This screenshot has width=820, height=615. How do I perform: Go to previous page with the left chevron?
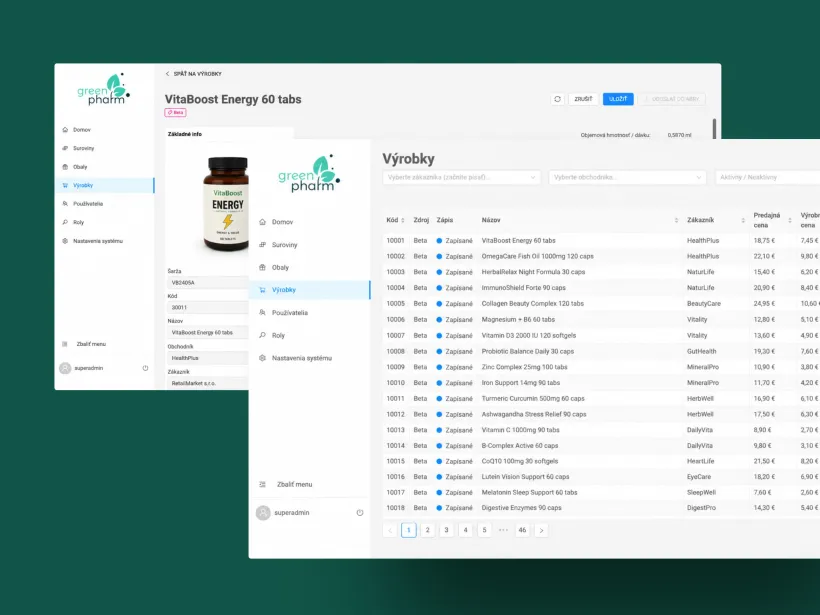pos(390,530)
